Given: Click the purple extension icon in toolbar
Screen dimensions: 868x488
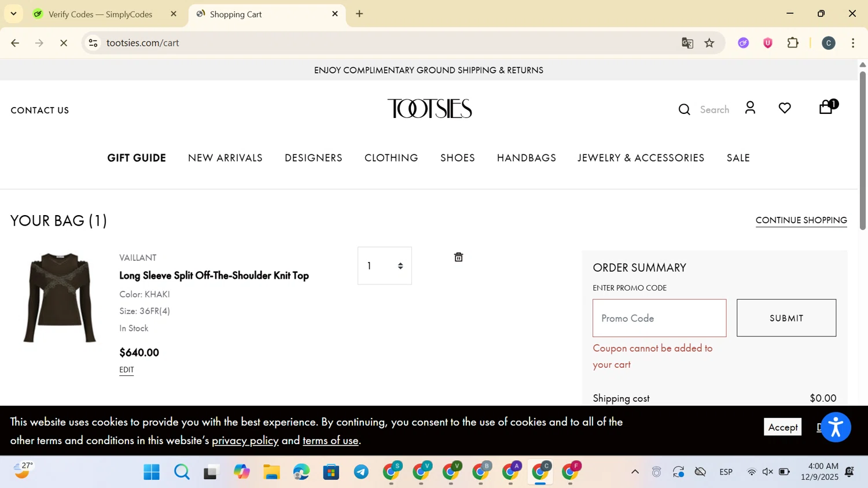Looking at the screenshot, I should point(744,43).
